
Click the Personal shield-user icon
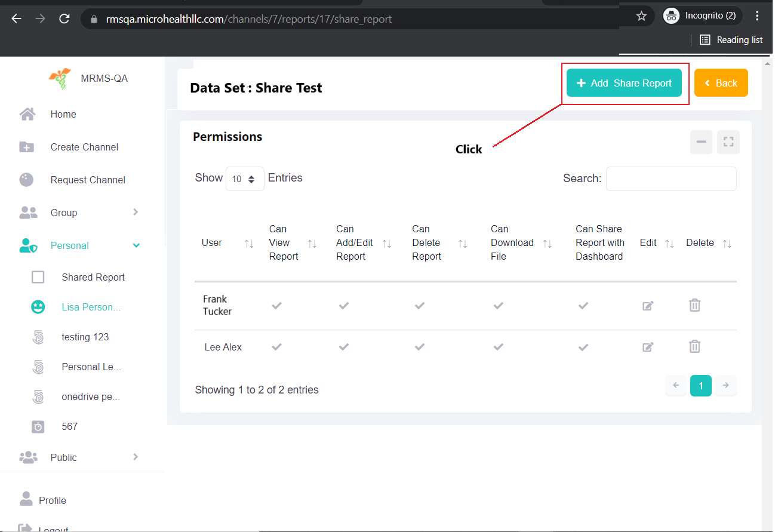click(x=28, y=245)
